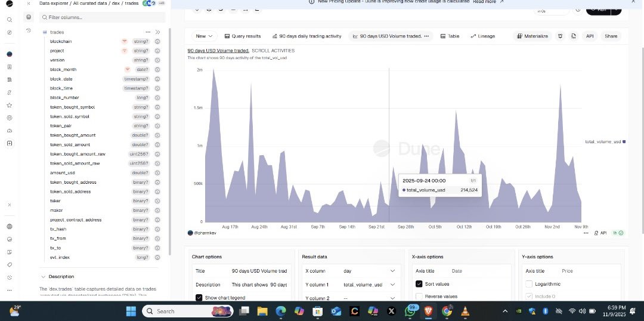The height and width of the screenshot is (321, 644).
Task: Open options menu on USD Volume traded tab
Action: point(426,36)
